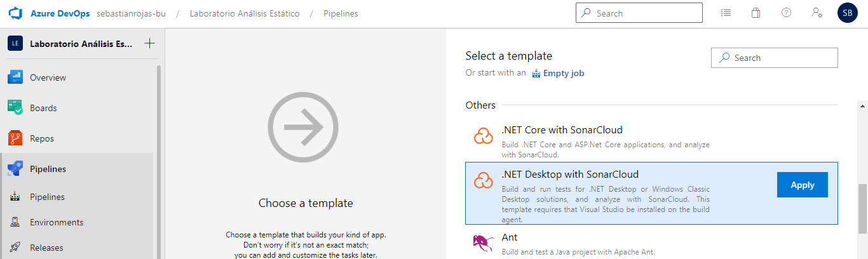Open Releases in the sidebar

[46, 248]
